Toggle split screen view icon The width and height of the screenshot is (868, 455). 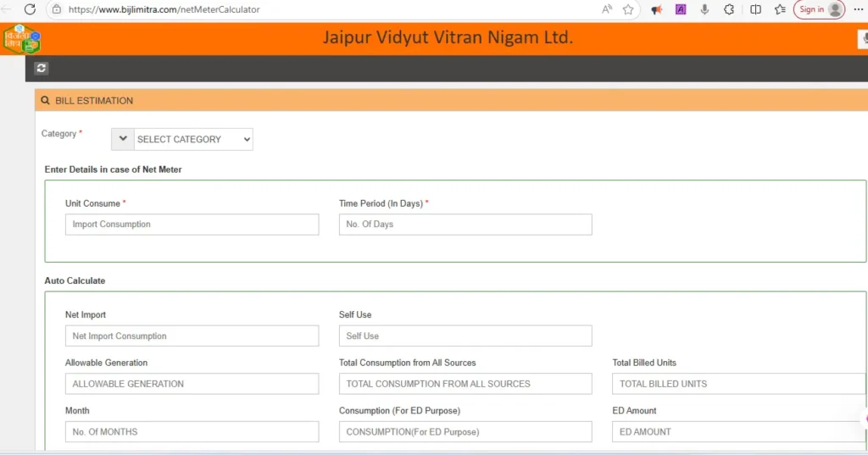point(755,9)
